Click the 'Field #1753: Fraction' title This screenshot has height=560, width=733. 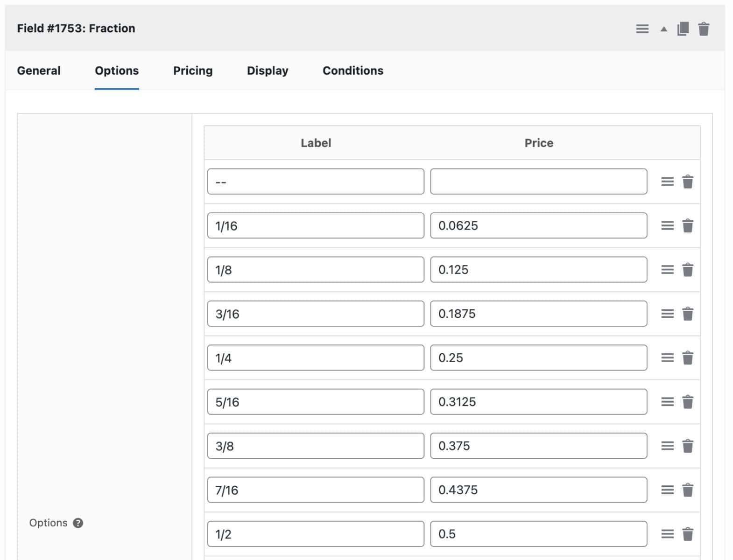coord(76,28)
